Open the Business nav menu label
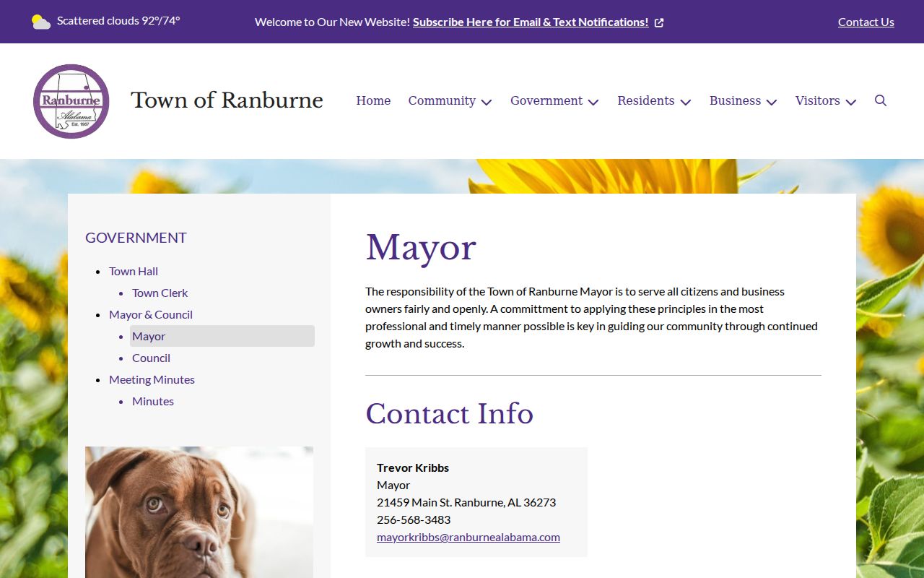 click(x=735, y=100)
